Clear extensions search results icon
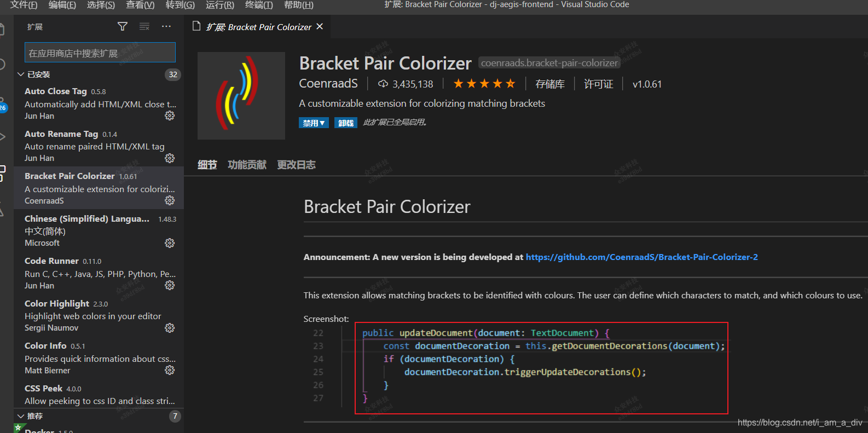This screenshot has height=433, width=868. 144,26
